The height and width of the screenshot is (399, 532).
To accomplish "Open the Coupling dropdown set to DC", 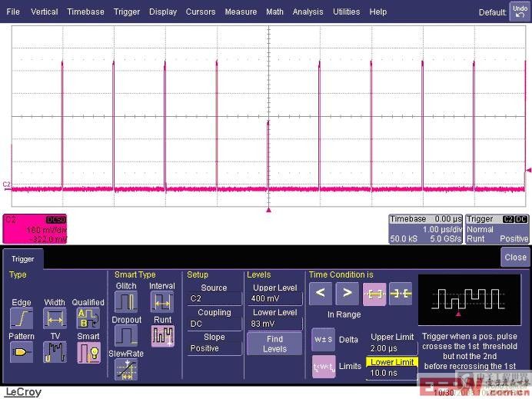I will (x=214, y=324).
